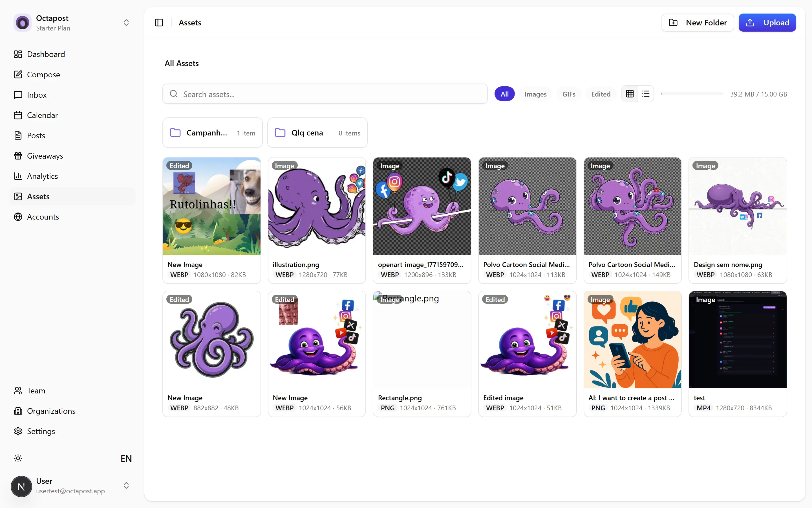
Task: Open the Analytics bar chart icon
Action: click(18, 176)
